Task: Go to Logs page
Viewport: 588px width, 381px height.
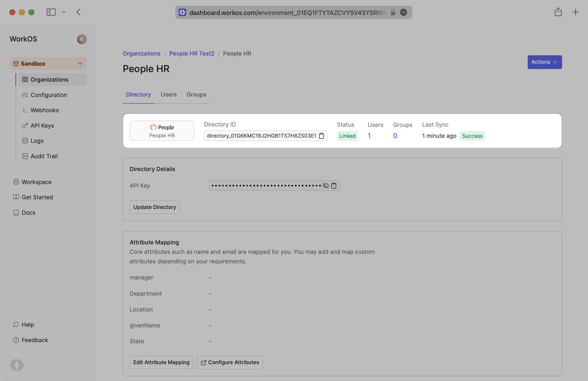Action: [x=37, y=141]
